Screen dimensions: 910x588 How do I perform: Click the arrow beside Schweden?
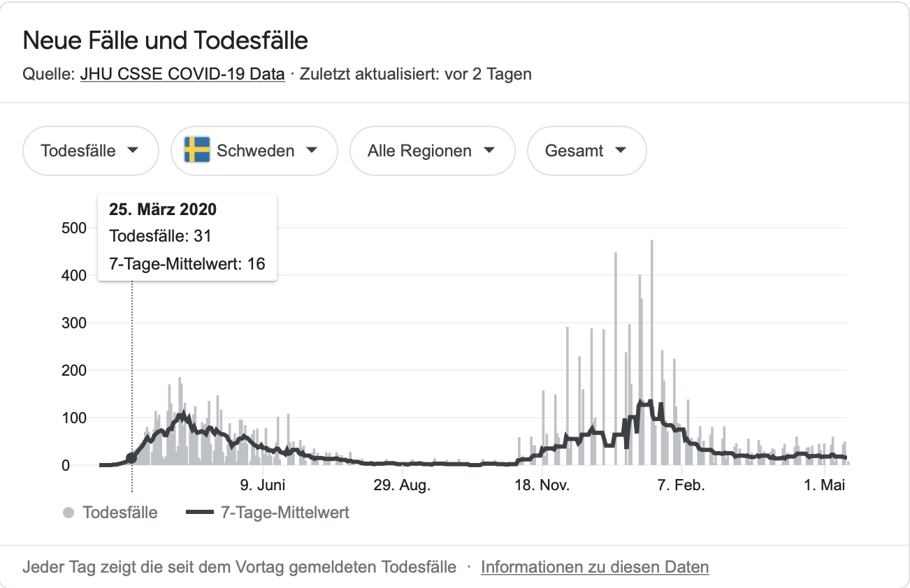click(312, 150)
